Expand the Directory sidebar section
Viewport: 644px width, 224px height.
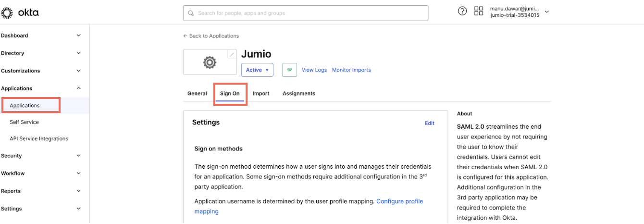(41, 53)
